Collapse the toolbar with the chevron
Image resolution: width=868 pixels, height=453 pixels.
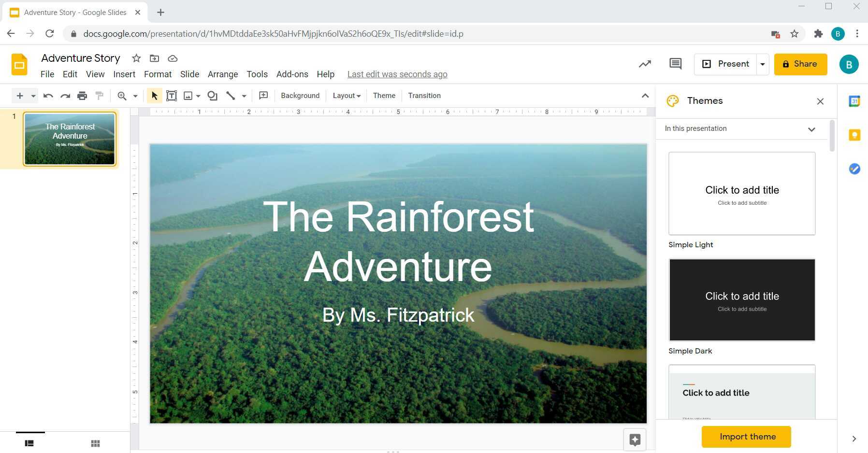click(646, 96)
